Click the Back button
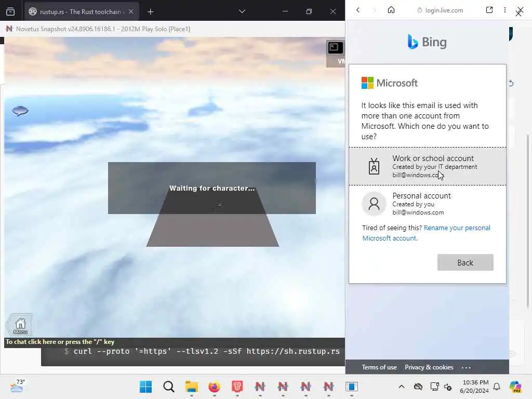This screenshot has width=532, height=399. [x=465, y=262]
